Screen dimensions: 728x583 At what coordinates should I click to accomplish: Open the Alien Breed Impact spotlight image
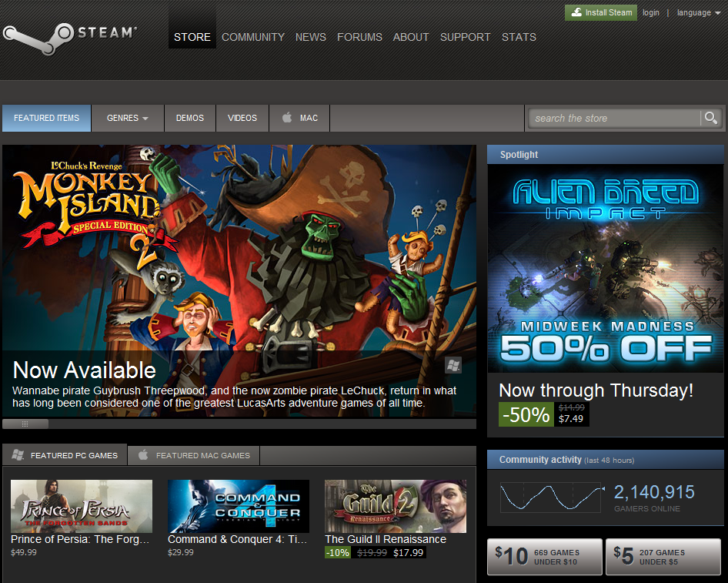coord(606,268)
